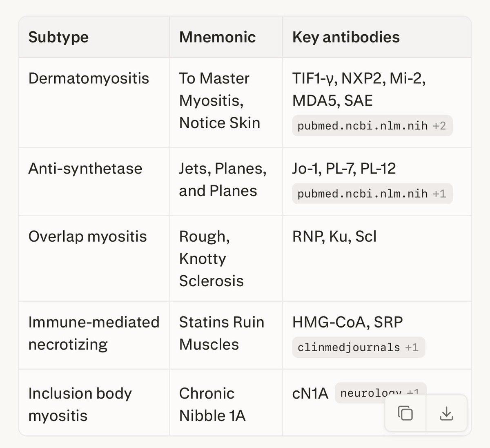Screen dimensions: 490x448
Task: Click the 'Jets, Planes, and Planes' mnemonic
Action: [x=223, y=180]
